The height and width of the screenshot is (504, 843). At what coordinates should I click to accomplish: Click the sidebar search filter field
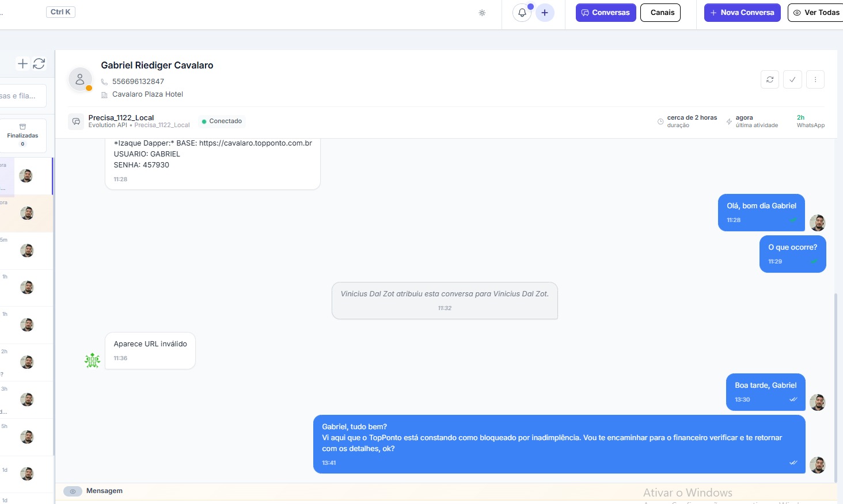(x=23, y=96)
